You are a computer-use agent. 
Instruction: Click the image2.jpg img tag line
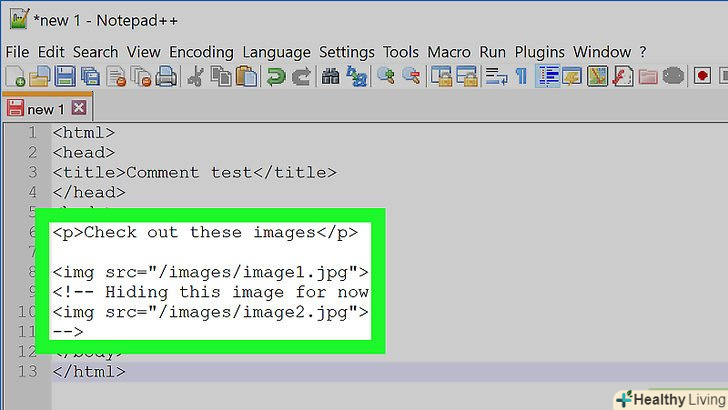[x=210, y=312]
